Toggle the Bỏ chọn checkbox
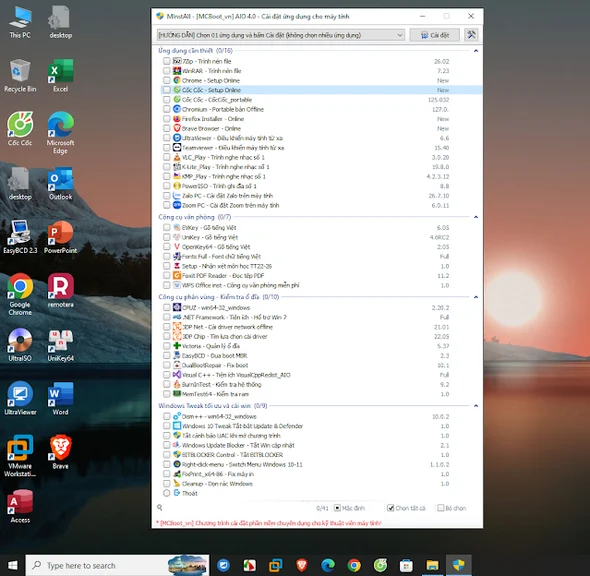The image size is (590, 576). [x=441, y=508]
